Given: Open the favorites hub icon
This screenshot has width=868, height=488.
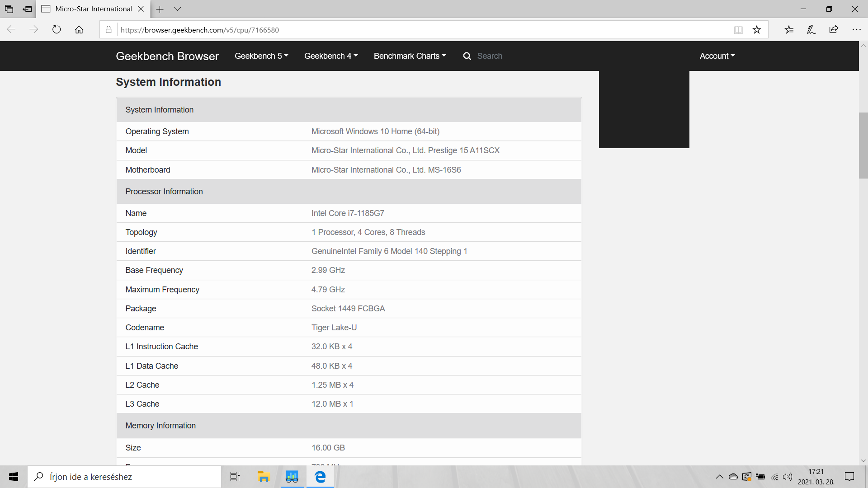Looking at the screenshot, I should coord(789,30).
